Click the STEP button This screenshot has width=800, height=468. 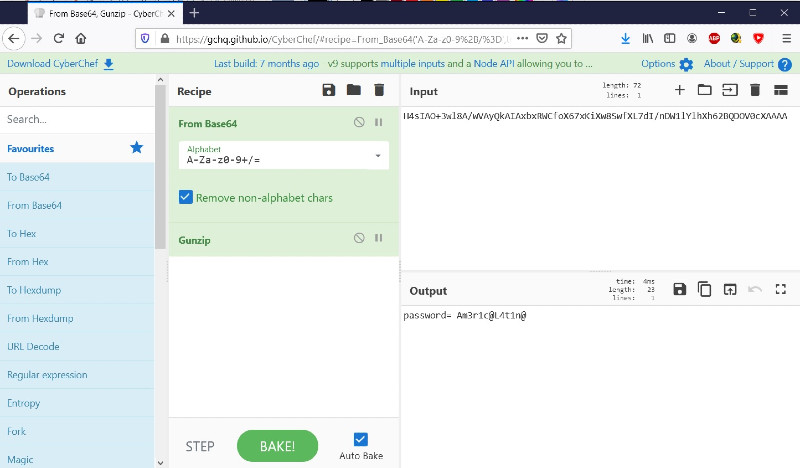[x=200, y=447]
